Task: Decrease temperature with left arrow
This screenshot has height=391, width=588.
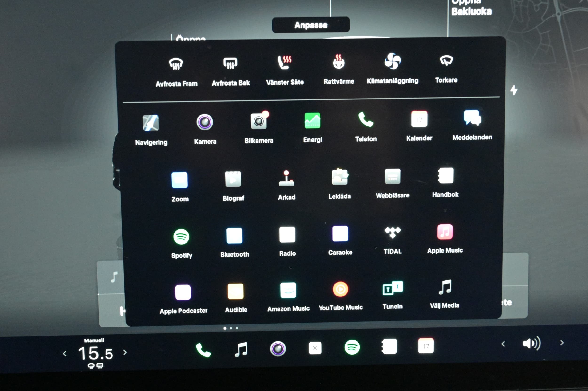Action: pos(65,354)
